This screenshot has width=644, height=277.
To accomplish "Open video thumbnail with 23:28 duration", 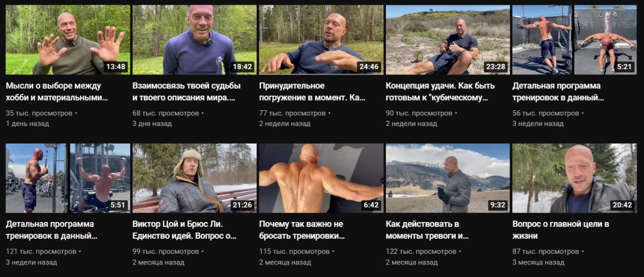I will coord(448,40).
